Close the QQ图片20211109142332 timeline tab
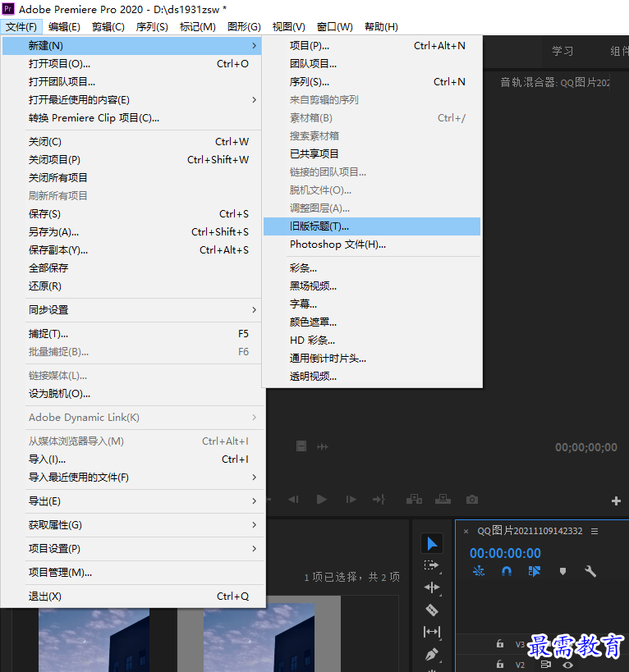Image resolution: width=629 pixels, height=672 pixels. coord(466,532)
